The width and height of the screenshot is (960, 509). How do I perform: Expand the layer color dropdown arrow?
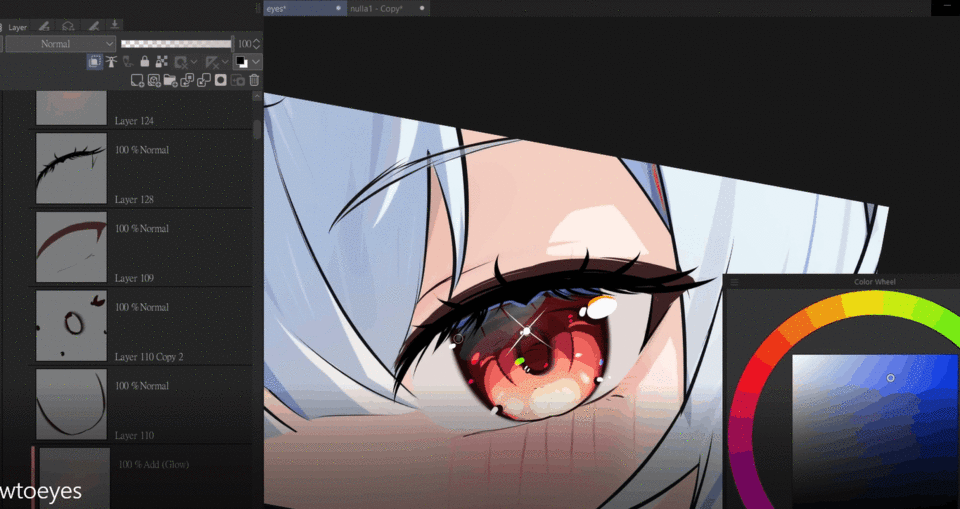click(256, 62)
